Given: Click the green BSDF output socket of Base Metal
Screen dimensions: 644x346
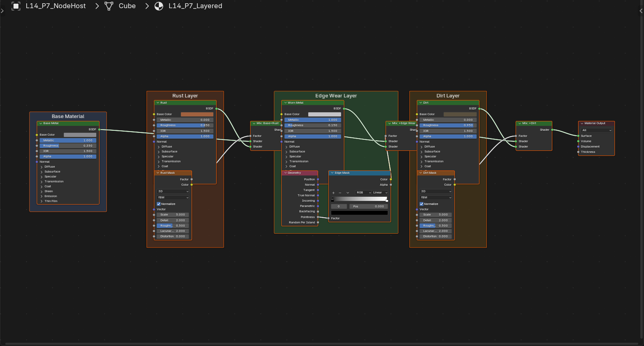Looking at the screenshot, I should pyautogui.click(x=99, y=130).
